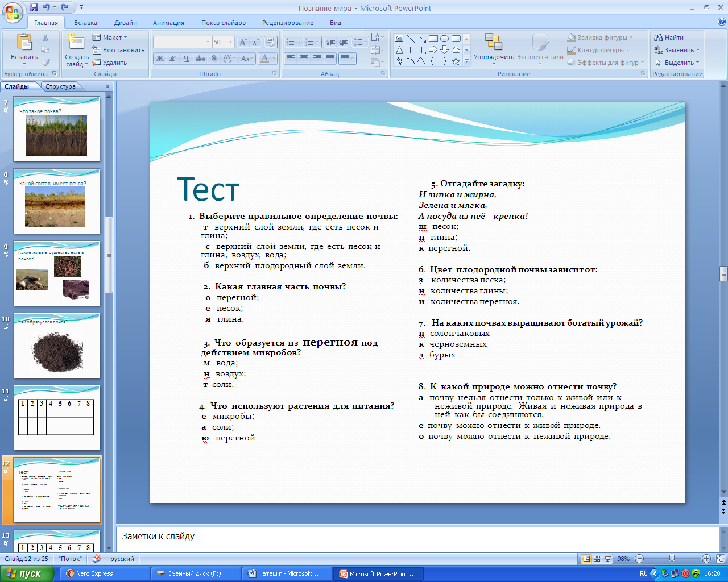Select the Rectangle shape

pyautogui.click(x=433, y=38)
